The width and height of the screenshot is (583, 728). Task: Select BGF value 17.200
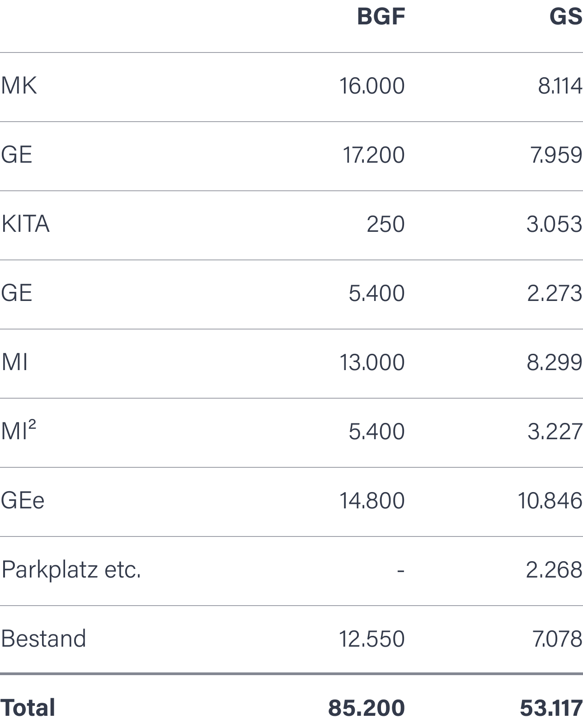point(373,155)
